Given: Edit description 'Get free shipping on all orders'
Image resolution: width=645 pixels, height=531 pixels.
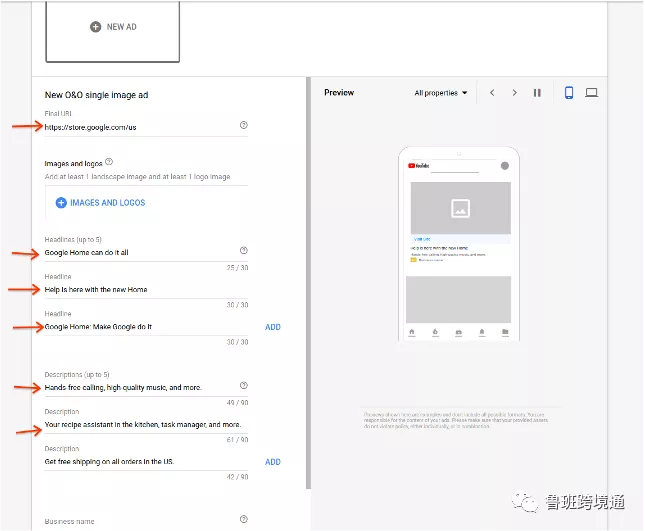Looking at the screenshot, I should 146,461.
